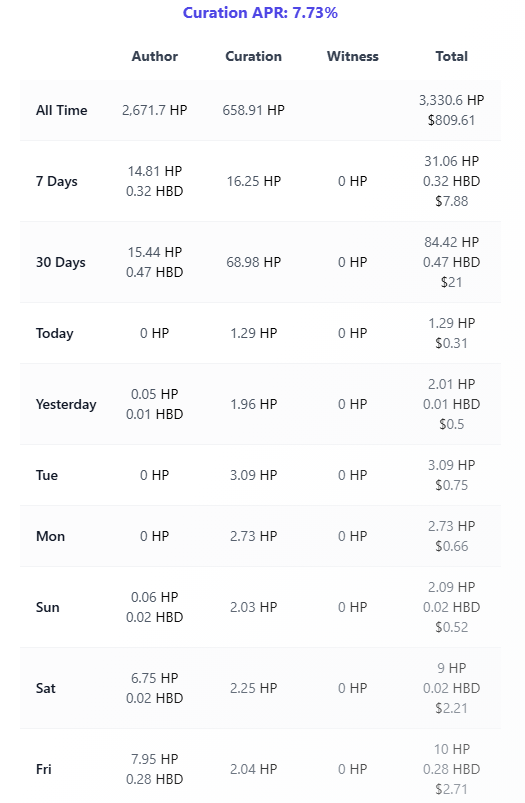This screenshot has width=525, height=803.
Task: Click the Mon row label
Action: click(50, 536)
